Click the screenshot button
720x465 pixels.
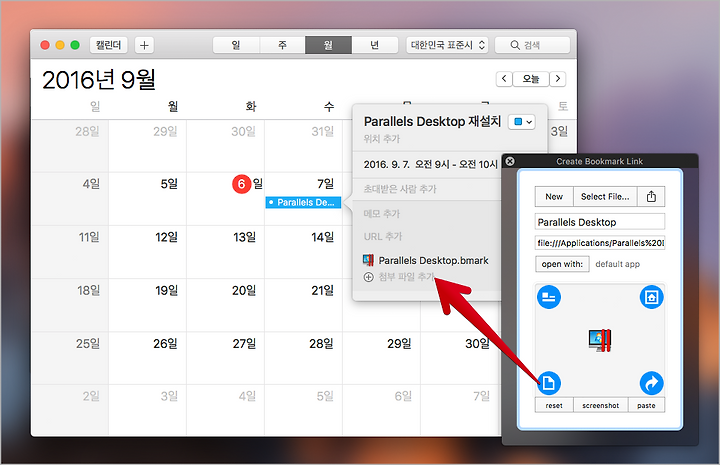601,405
